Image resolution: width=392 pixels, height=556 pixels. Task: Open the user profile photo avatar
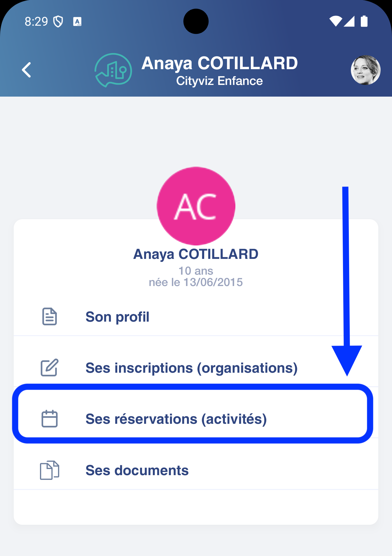point(365,70)
